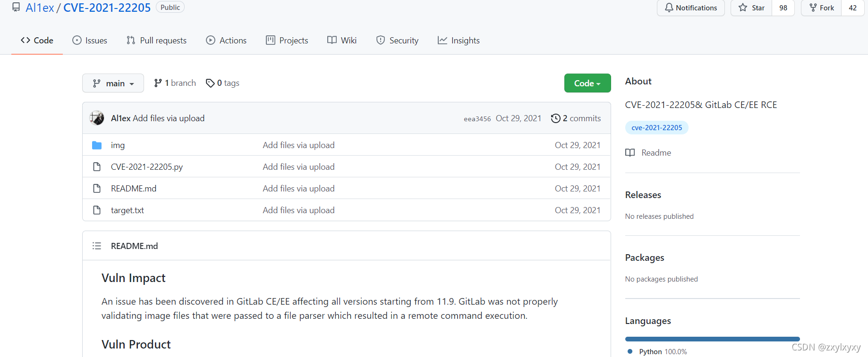Click the Notifications bell button
868x357 pixels.
pyautogui.click(x=690, y=8)
